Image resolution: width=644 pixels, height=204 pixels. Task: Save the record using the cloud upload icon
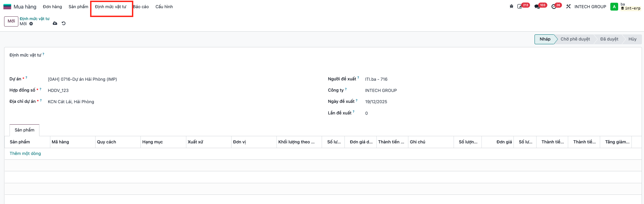click(x=55, y=23)
